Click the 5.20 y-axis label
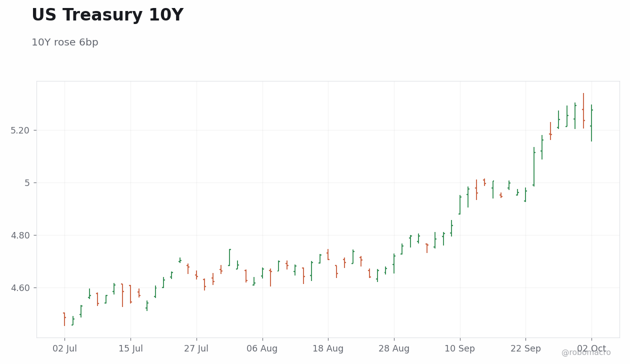Image resolution: width=630 pixels, height=364 pixels. point(20,130)
